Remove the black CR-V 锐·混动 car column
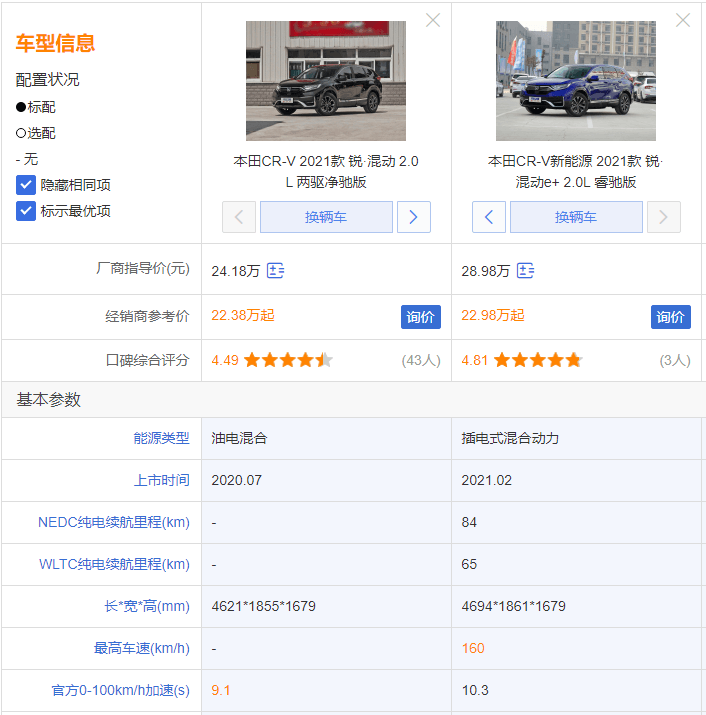Viewport: 706px width, 715px height. coord(432,20)
